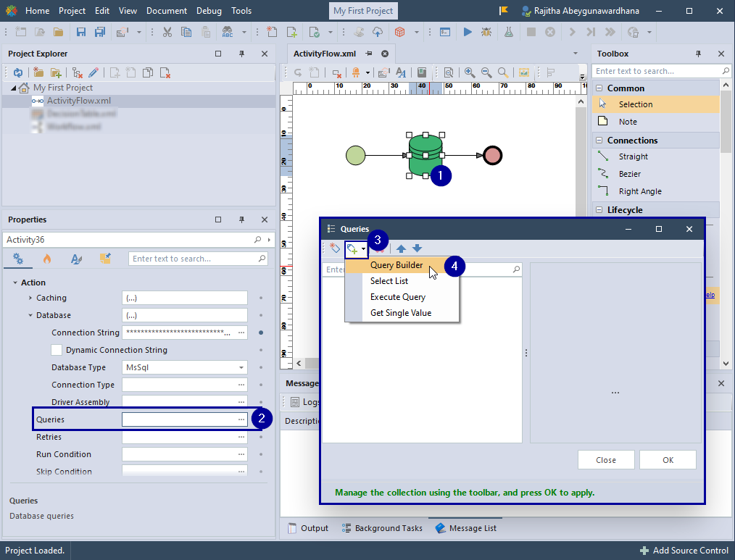This screenshot has height=560, width=735.
Task: Click Rajitha Abeygunawardhana user account
Action: 580,10
